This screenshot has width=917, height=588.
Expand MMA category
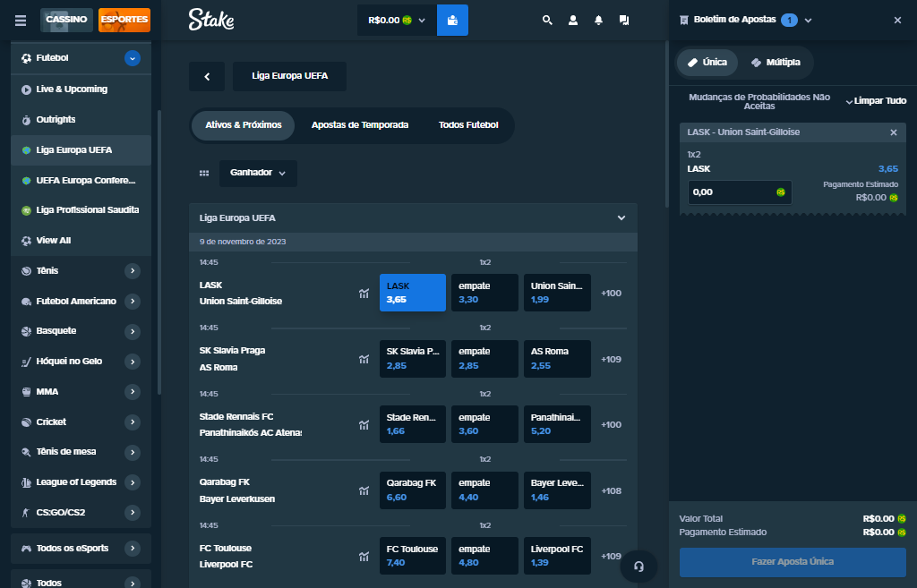click(x=133, y=392)
